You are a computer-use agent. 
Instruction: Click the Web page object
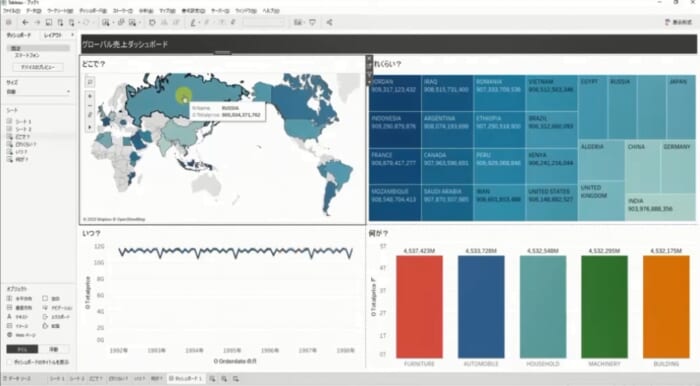click(x=20, y=335)
